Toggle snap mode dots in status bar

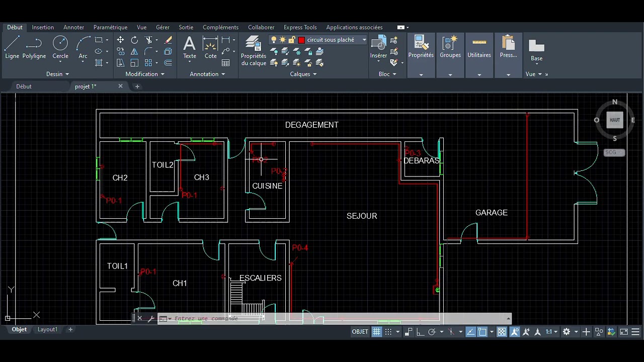(388, 332)
